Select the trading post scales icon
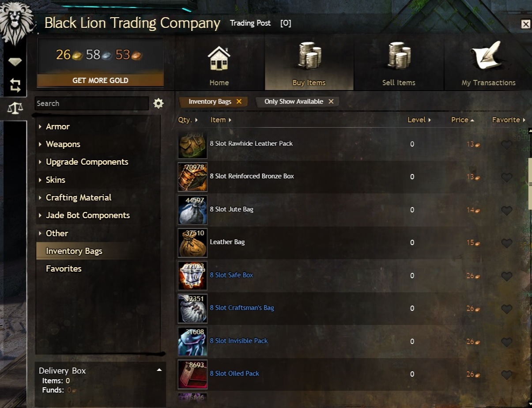This screenshot has width=532, height=408. pos(15,108)
